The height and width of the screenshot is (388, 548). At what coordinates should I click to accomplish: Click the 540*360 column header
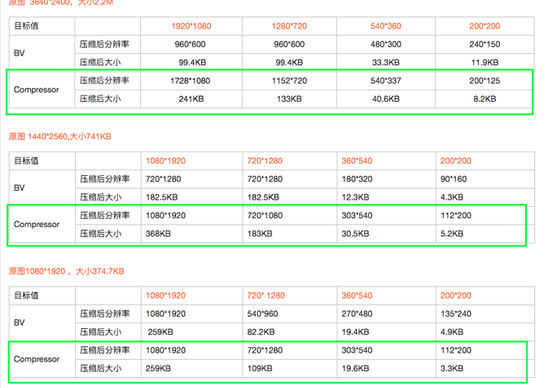pos(386,26)
